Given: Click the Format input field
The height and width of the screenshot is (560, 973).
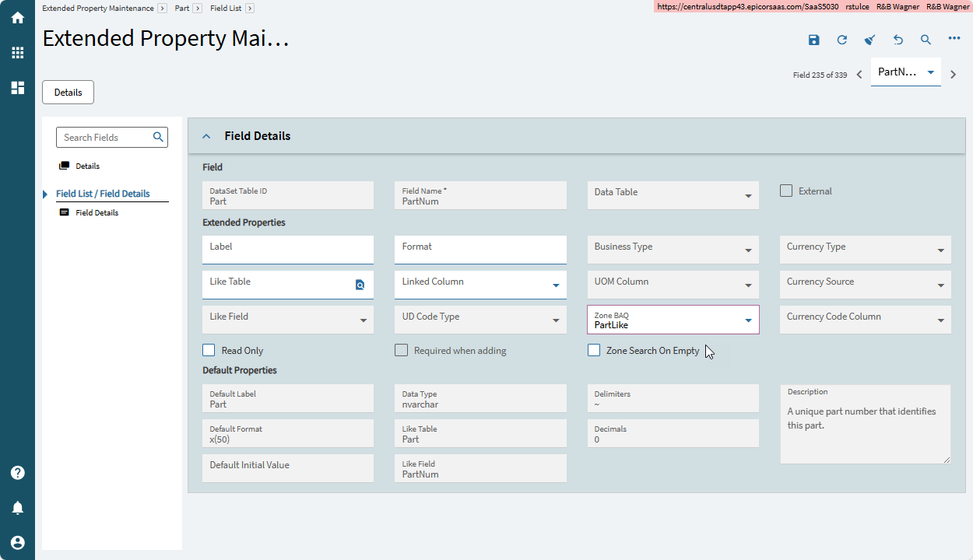Looking at the screenshot, I should click(480, 250).
